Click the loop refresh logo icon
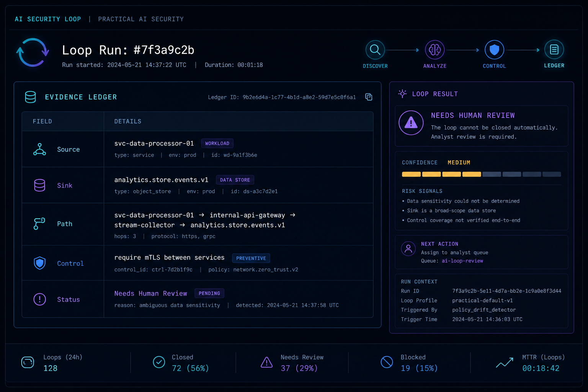 click(x=33, y=52)
